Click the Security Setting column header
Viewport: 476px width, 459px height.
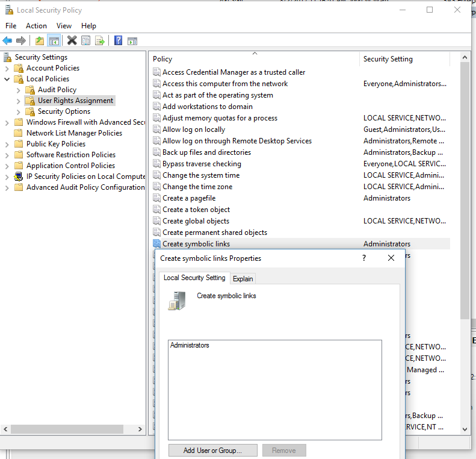pyautogui.click(x=388, y=59)
